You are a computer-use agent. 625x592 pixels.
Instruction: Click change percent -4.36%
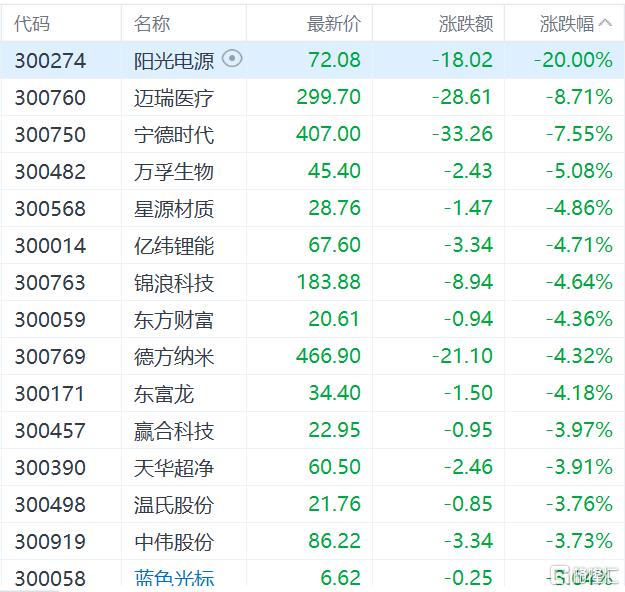tap(579, 319)
